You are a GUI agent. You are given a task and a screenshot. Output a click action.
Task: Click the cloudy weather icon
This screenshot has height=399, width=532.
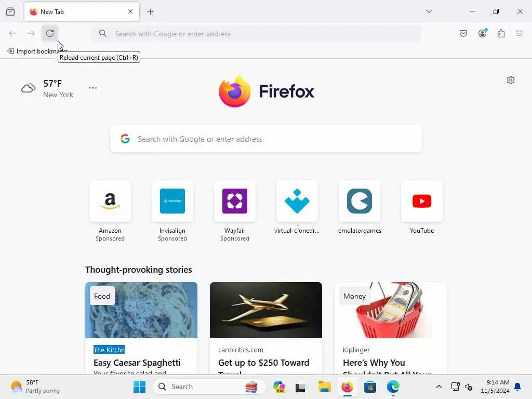click(x=28, y=88)
